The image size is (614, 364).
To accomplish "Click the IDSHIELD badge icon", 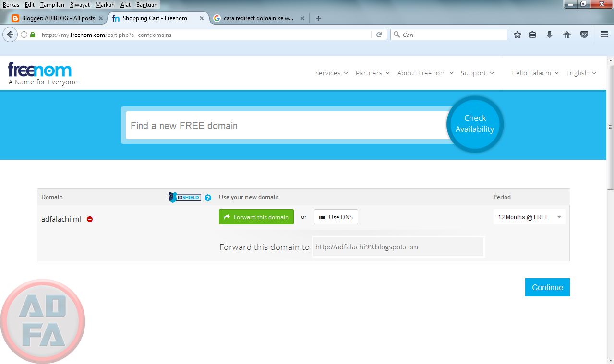I will pos(185,197).
